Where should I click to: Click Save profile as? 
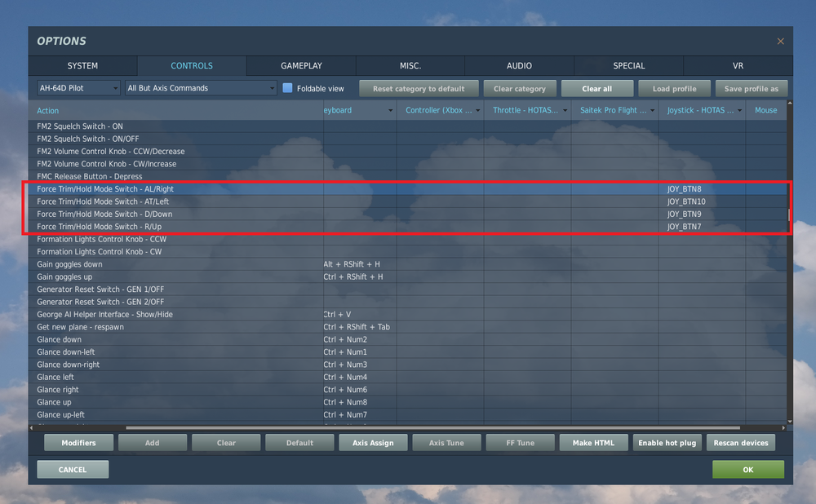click(751, 88)
